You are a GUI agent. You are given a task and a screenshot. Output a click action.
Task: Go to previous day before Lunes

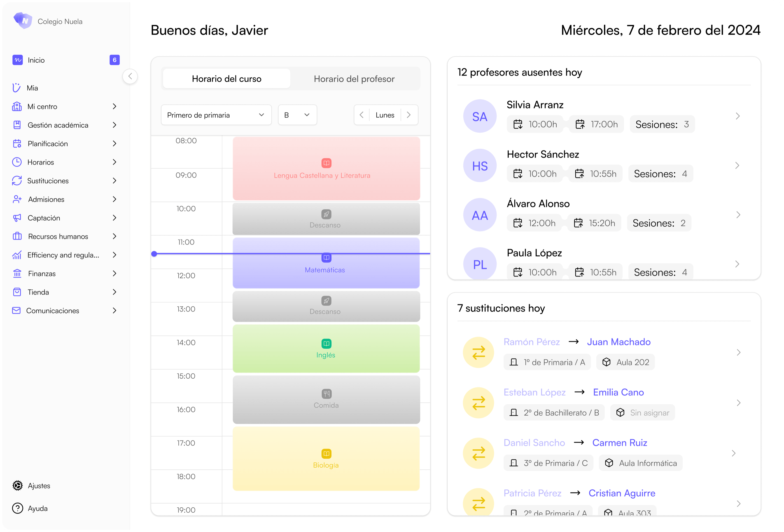[x=362, y=115]
